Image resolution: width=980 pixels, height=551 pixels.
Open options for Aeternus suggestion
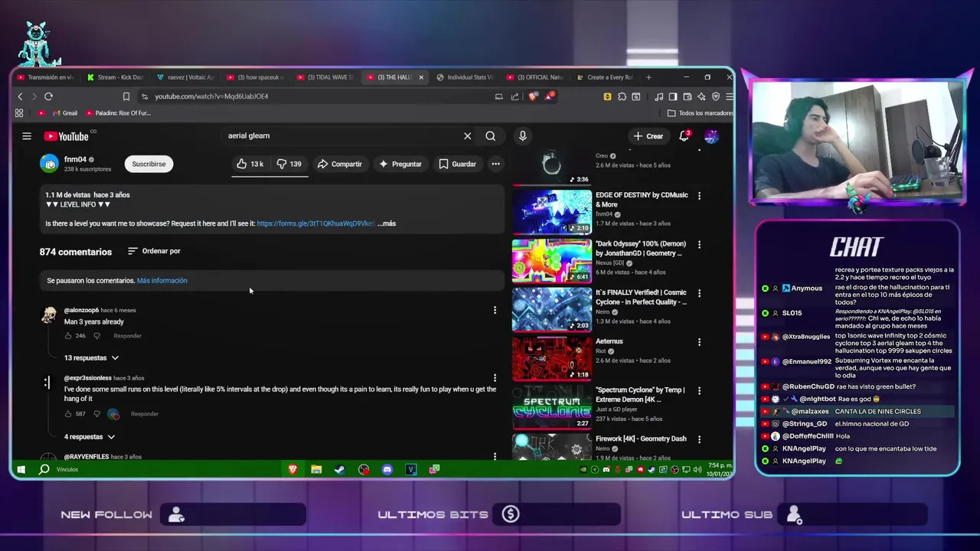(x=699, y=342)
